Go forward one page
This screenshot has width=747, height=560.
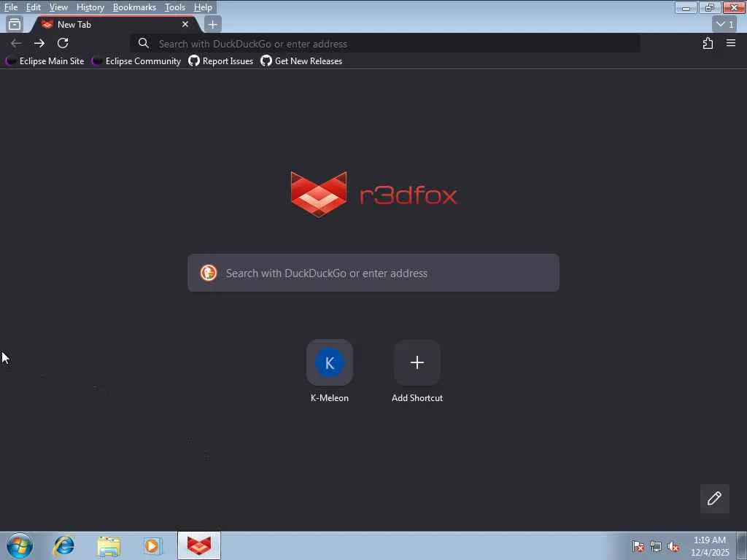(39, 43)
